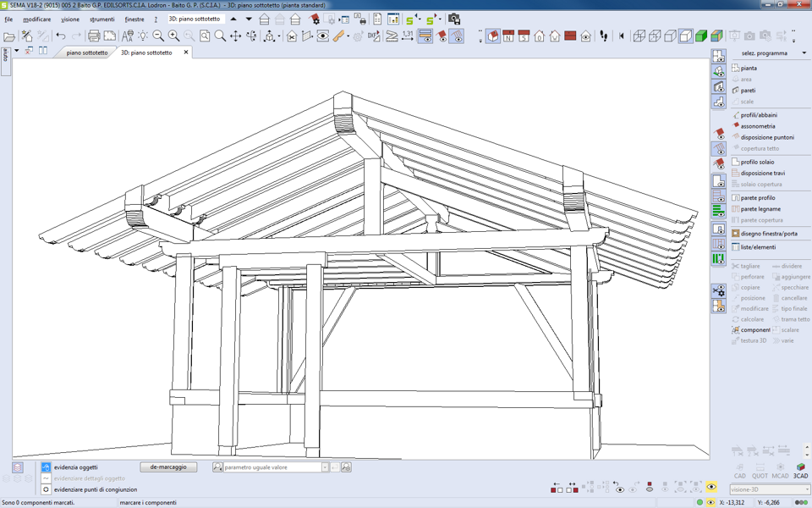Click the 'de-marcaggio' button
This screenshot has height=508, width=812.
click(x=168, y=467)
